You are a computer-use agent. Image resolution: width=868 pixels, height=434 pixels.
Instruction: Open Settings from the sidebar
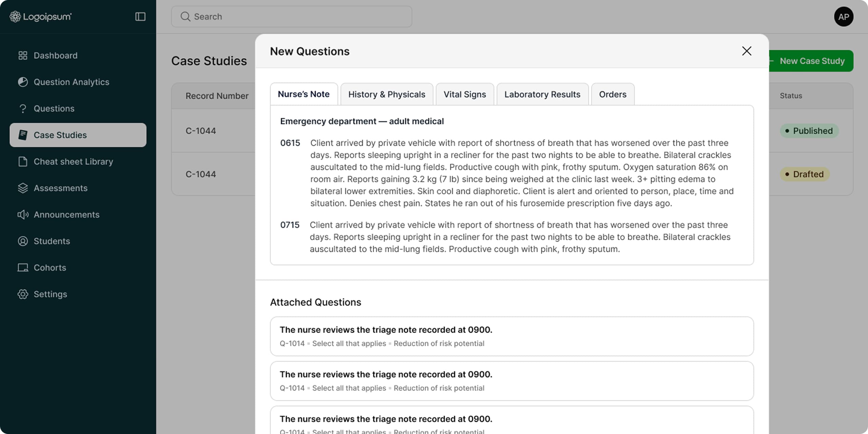click(78, 294)
